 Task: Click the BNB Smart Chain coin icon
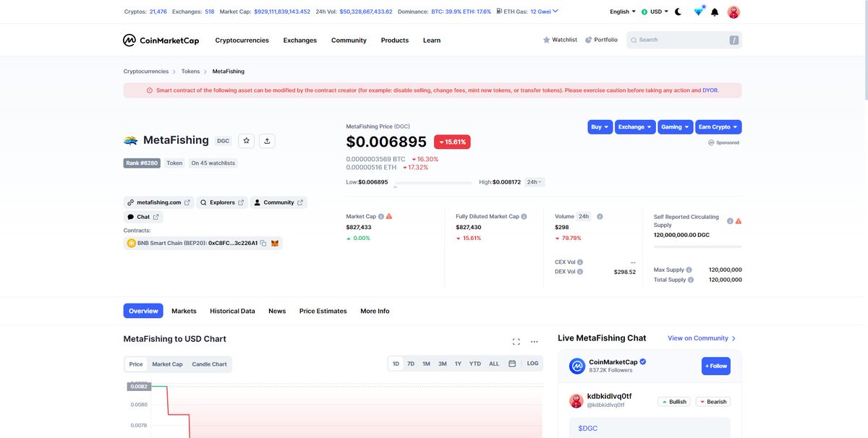[132, 244]
